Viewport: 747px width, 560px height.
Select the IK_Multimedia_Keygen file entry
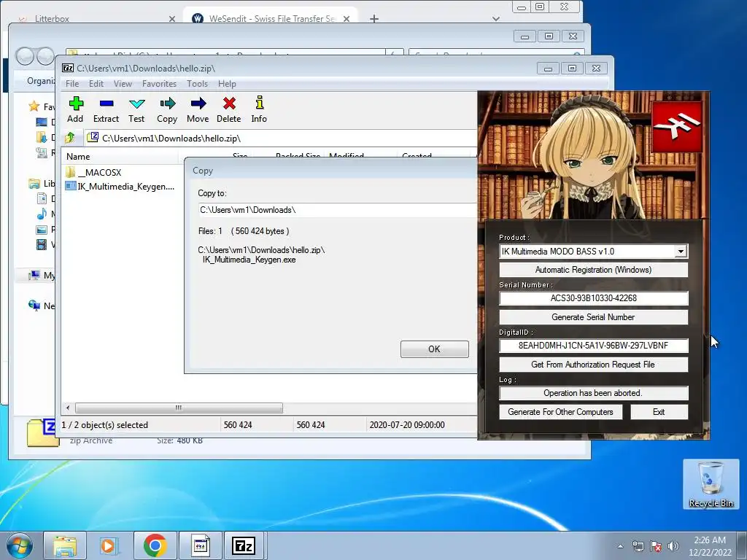tap(120, 186)
